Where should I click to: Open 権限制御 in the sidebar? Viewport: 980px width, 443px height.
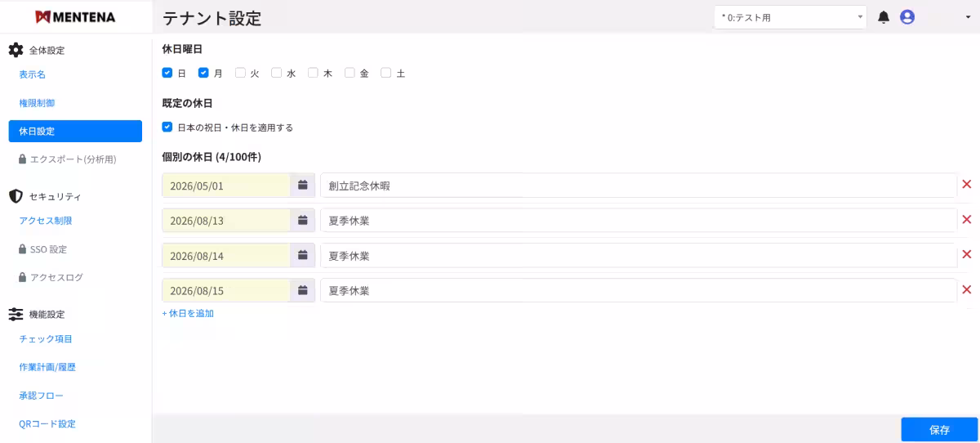click(x=37, y=103)
